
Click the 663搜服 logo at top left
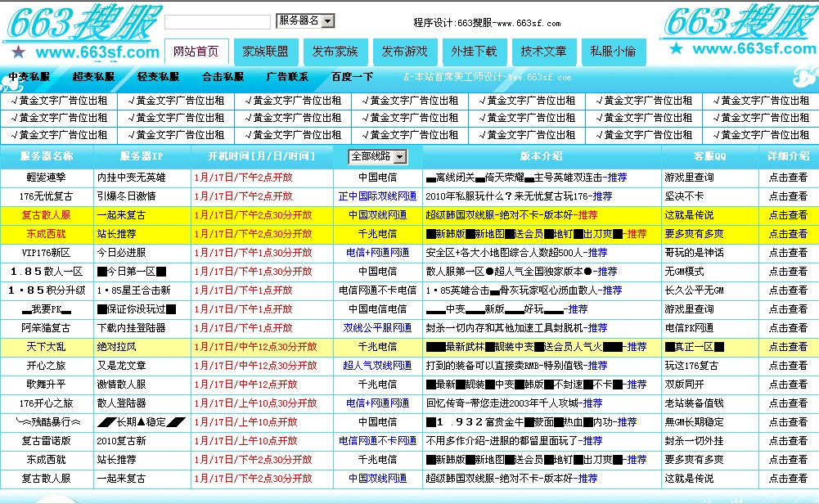point(78,23)
